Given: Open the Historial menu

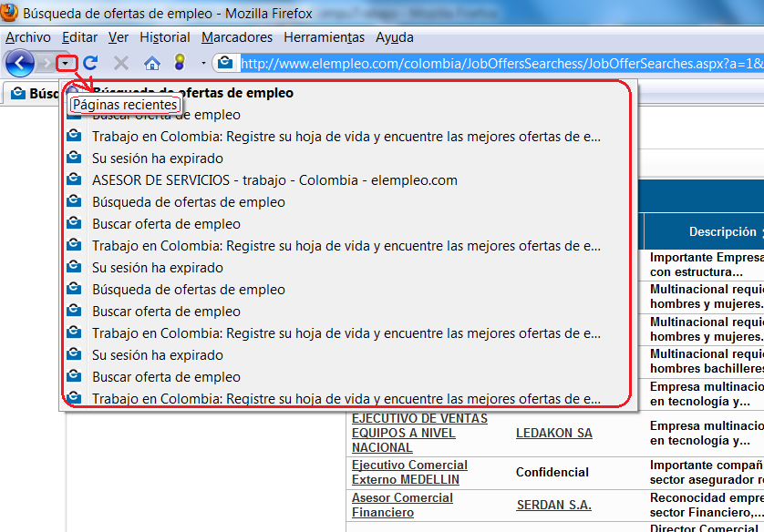Looking at the screenshot, I should 165,37.
